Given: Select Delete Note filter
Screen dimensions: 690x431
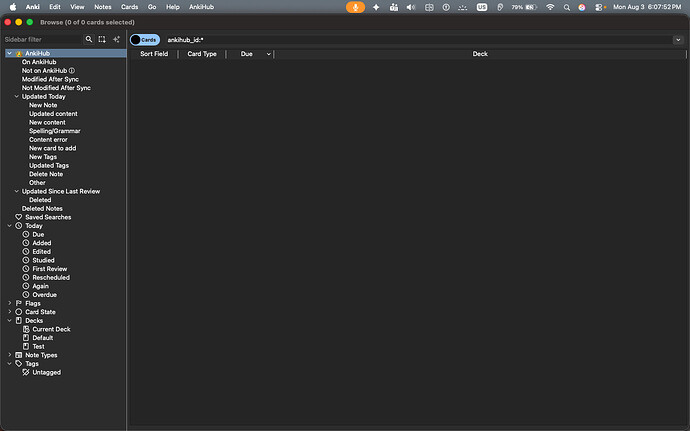Looking at the screenshot, I should (46, 174).
